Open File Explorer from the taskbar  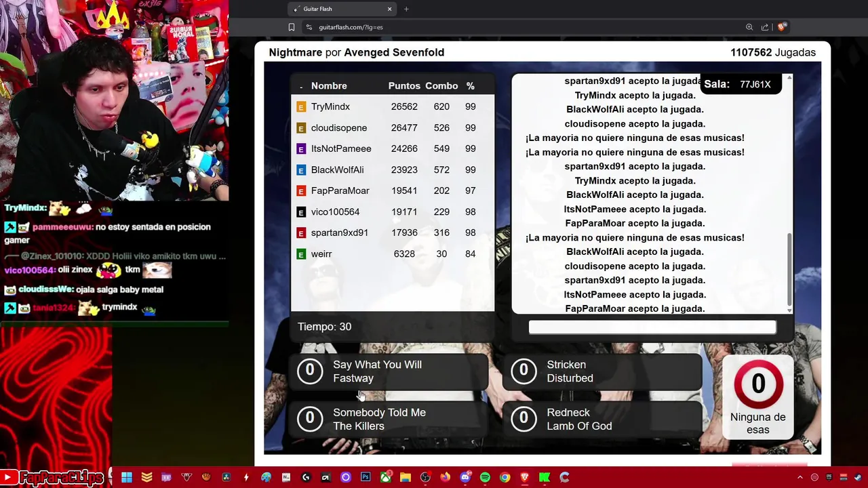(x=406, y=477)
